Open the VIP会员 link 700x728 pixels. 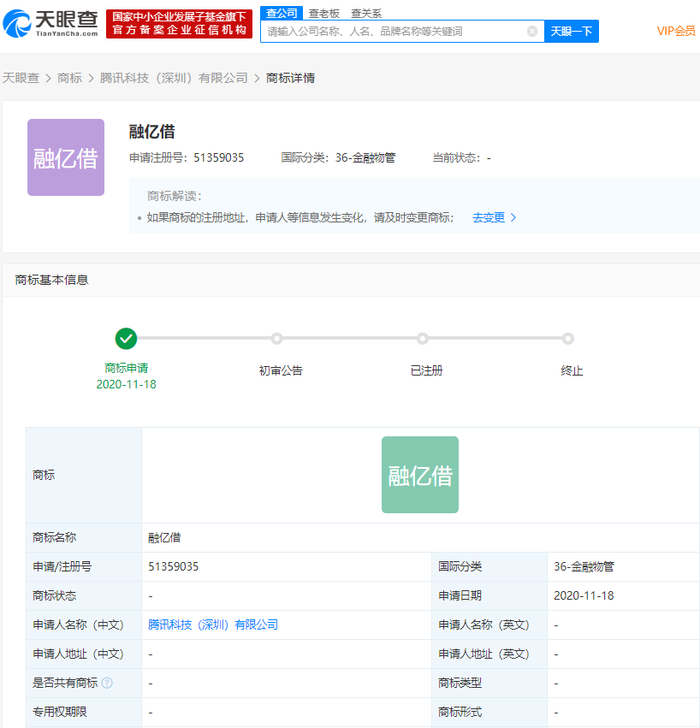[x=677, y=31]
